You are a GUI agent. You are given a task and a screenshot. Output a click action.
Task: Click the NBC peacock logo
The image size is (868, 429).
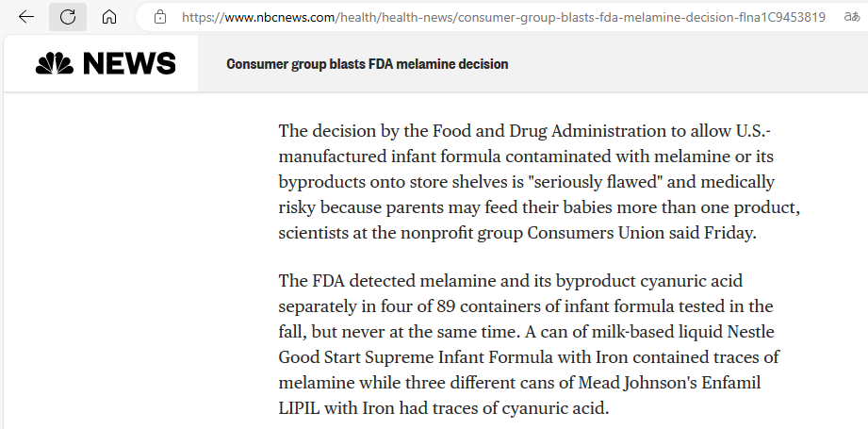pyautogui.click(x=56, y=64)
